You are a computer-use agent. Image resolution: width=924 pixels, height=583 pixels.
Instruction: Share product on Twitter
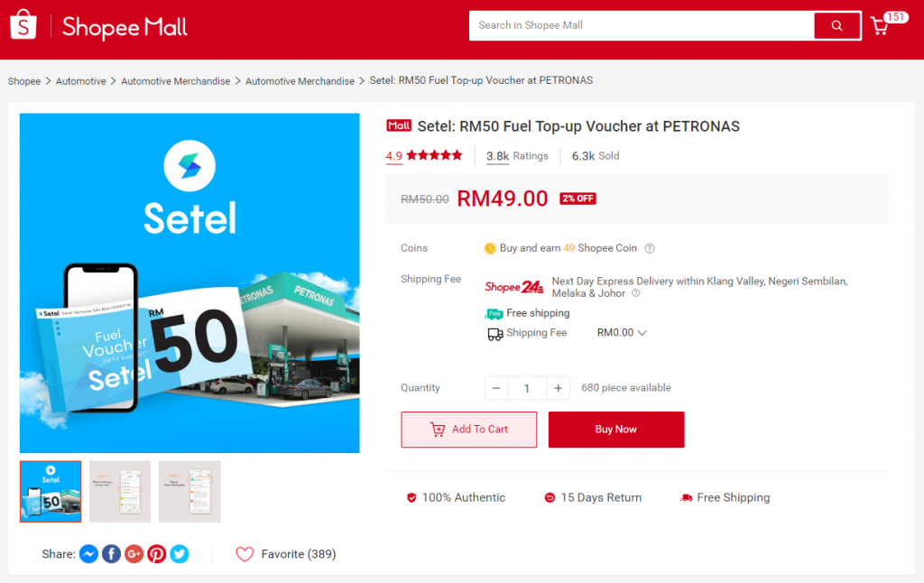pos(180,554)
